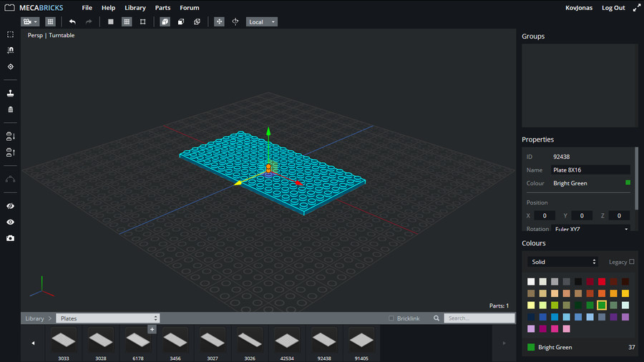Activate the move translate tool
This screenshot has height=362, width=644.
(x=219, y=21)
